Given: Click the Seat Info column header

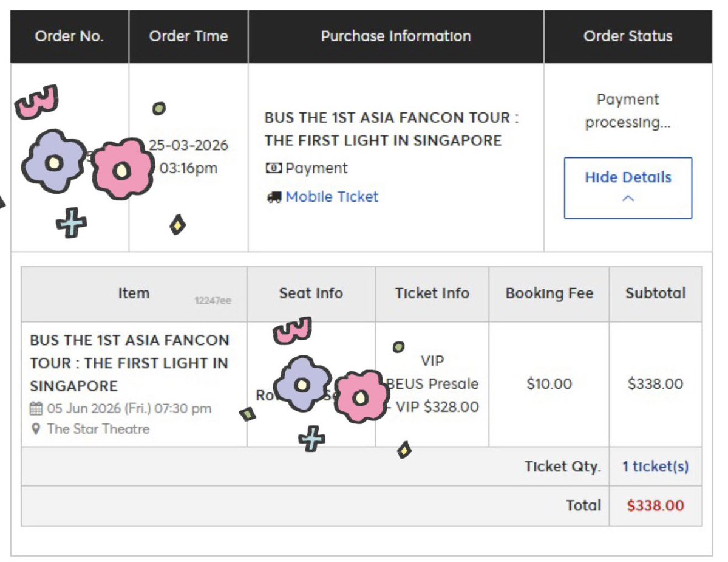Looking at the screenshot, I should 311,293.
